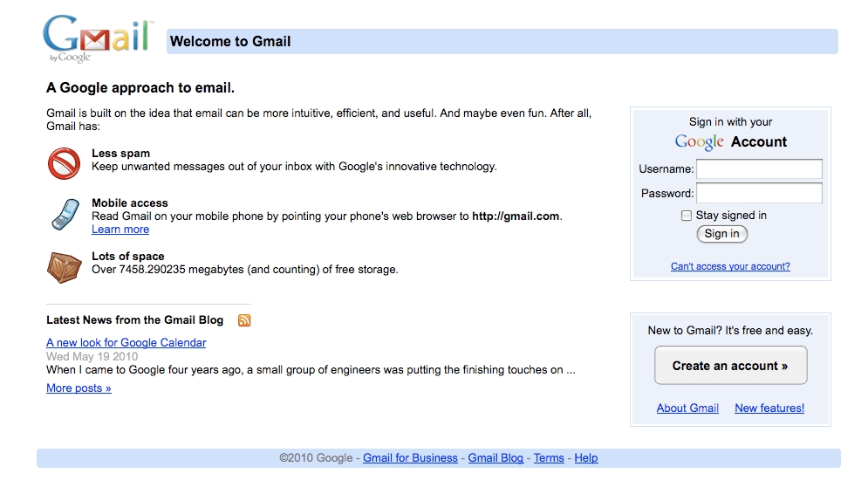Open Can't access your account link

pyautogui.click(x=730, y=266)
